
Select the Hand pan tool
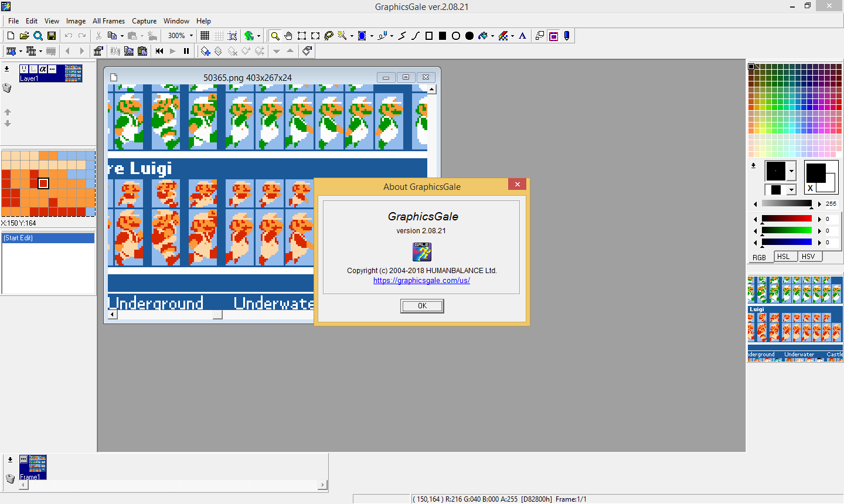[288, 36]
